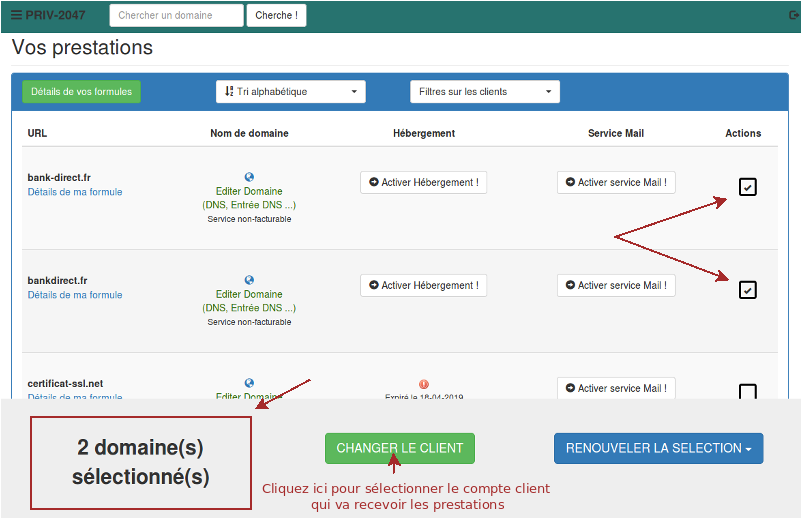Uncheck the bankdirect.fr selection checkbox
This screenshot has height=520, width=803.
tap(748, 290)
